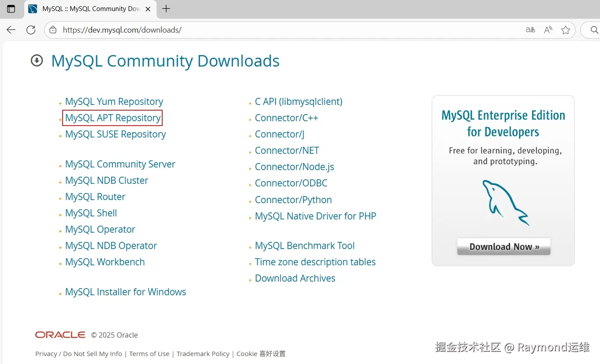Open a new browser tab
The height and width of the screenshot is (364, 600).
(166, 9)
